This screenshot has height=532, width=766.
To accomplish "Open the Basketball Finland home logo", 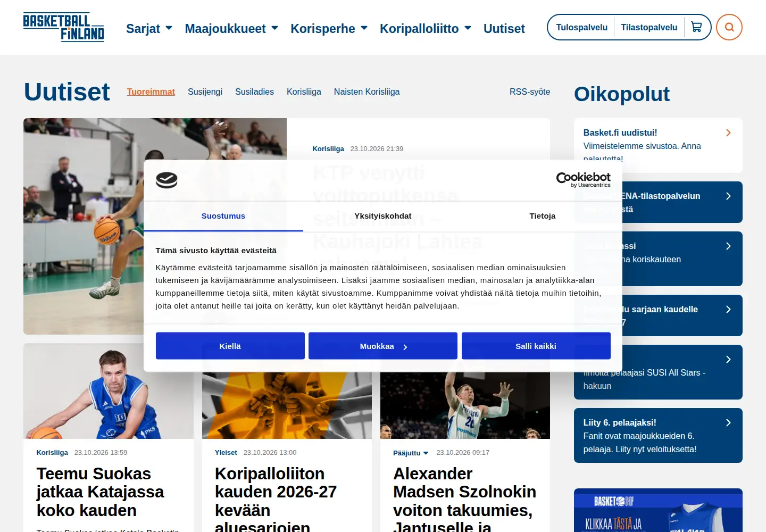I will pyautogui.click(x=64, y=27).
